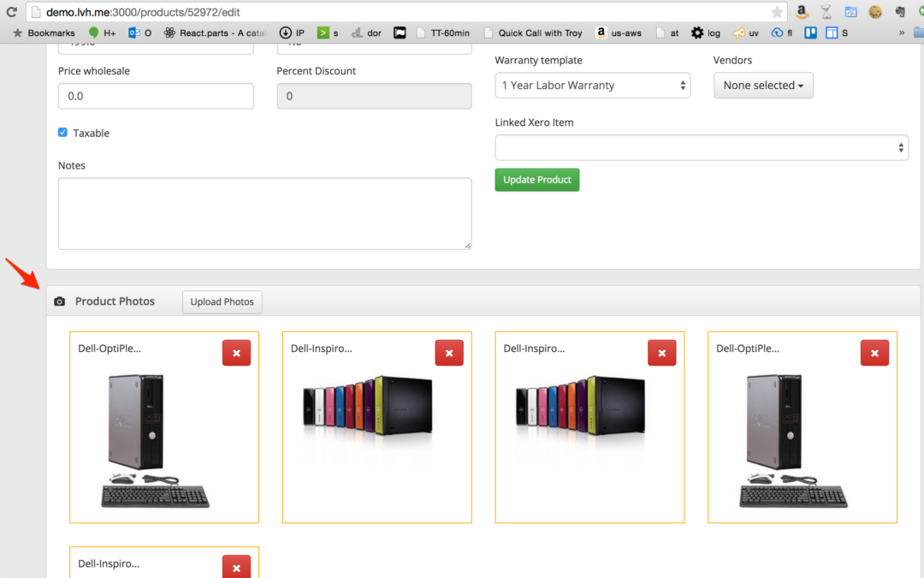Click the Warranty template label
Viewport: 924px width, 578px height.
pyautogui.click(x=539, y=60)
